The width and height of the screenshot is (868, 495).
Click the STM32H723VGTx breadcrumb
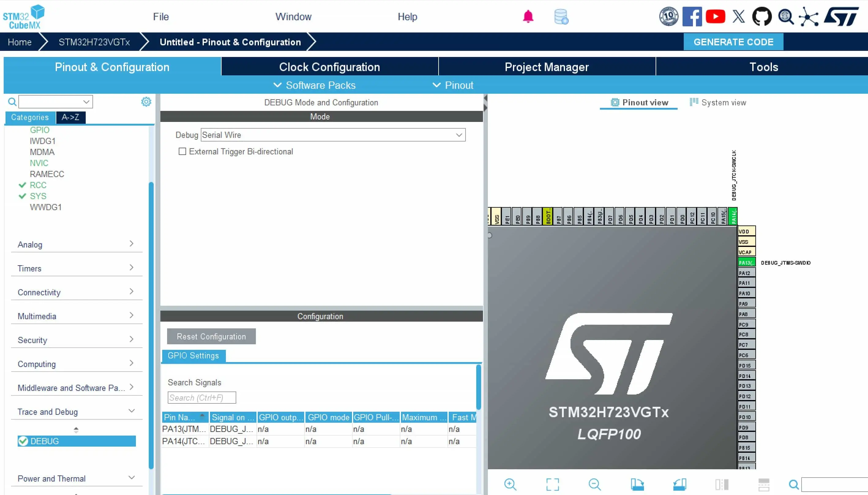(x=94, y=42)
